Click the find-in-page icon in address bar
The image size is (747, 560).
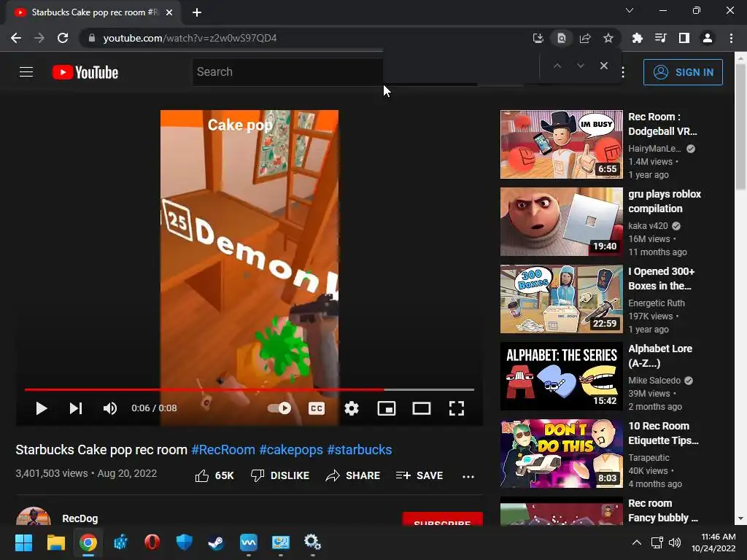(x=562, y=38)
